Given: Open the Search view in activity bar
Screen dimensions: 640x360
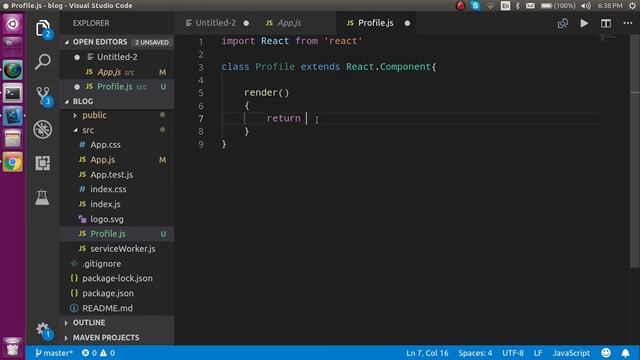Looking at the screenshot, I should click(x=42, y=62).
